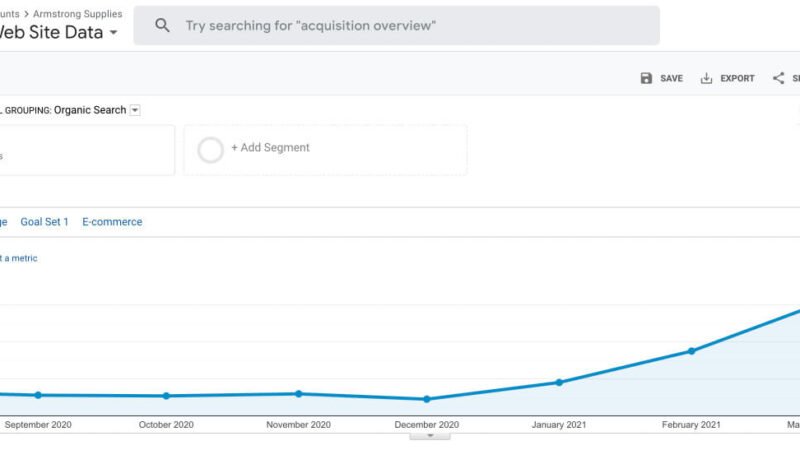The image size is (800, 450).
Task: Click the Export download icon
Action: click(x=706, y=78)
